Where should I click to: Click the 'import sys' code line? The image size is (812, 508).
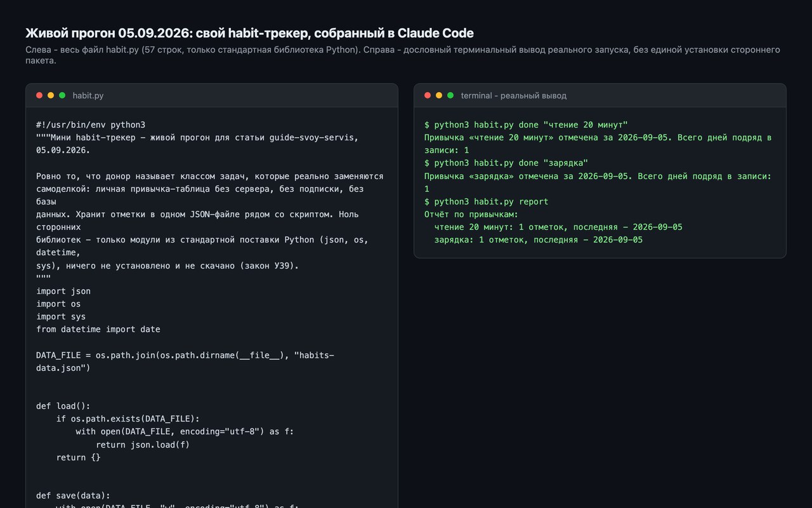coord(61,316)
